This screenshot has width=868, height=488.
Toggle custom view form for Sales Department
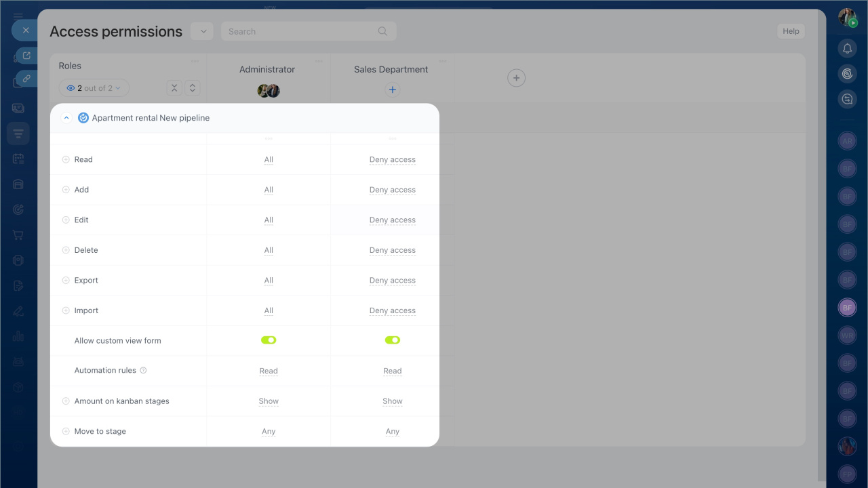(393, 340)
